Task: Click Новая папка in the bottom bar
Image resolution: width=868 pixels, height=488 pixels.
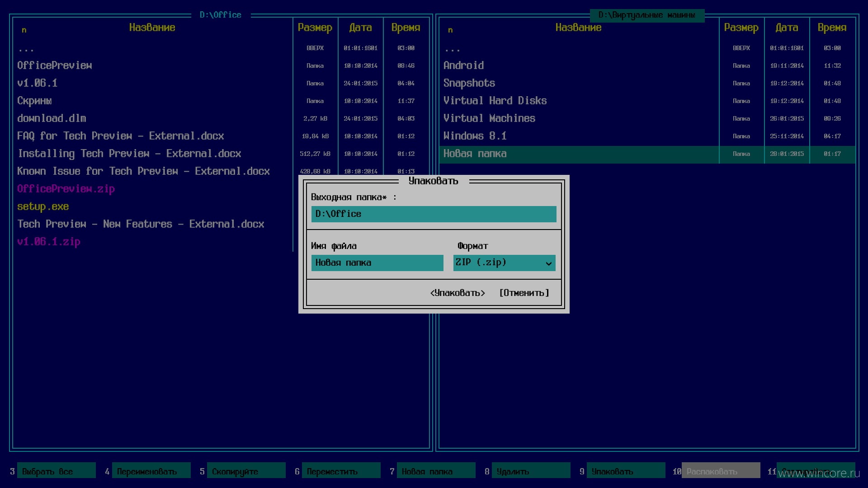Action: point(436,470)
